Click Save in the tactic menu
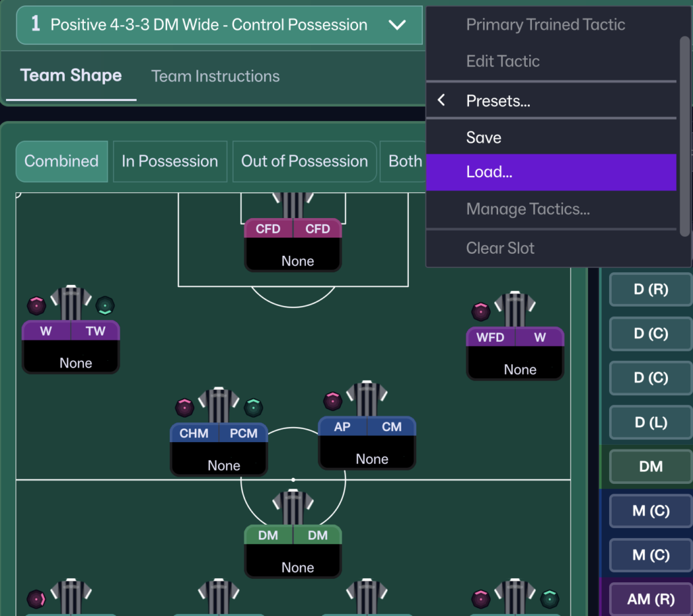Screen dimensions: 693x616 click(484, 137)
